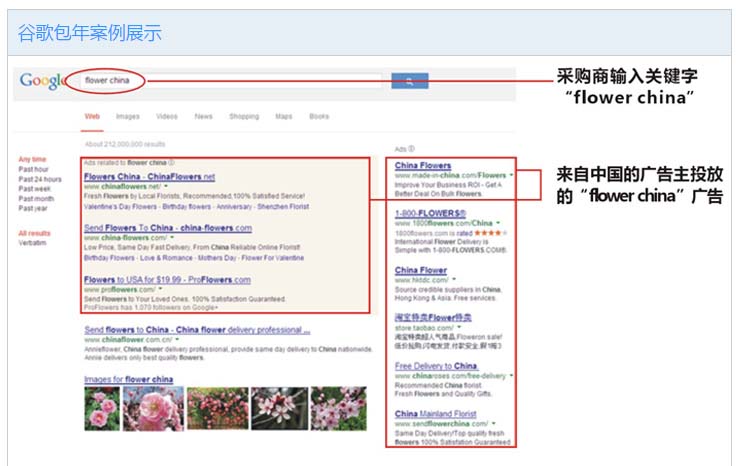The image size is (736, 466).
Task: Open 'Flowers China - ChinaFlowers.net' ad
Action: coord(149,177)
